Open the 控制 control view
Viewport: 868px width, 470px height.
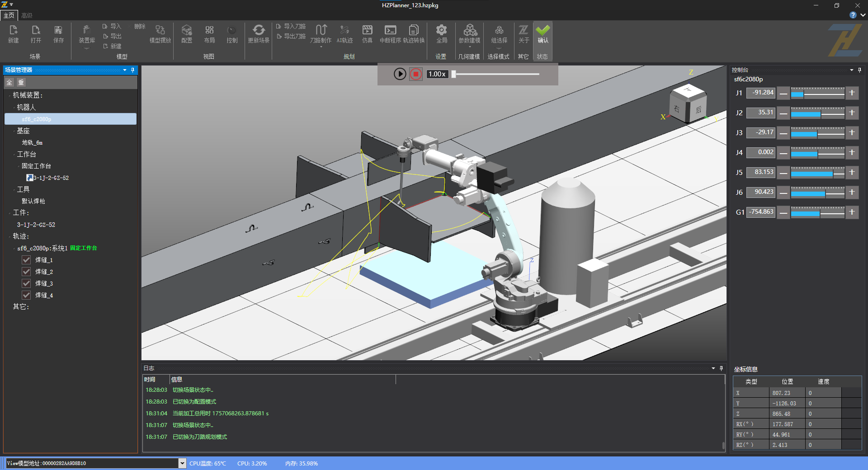tap(232, 34)
